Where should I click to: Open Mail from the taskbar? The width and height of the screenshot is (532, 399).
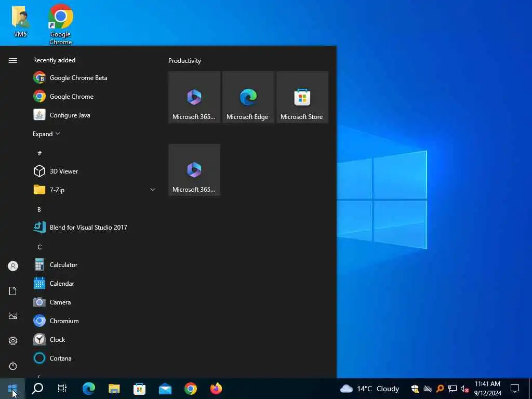(165, 389)
